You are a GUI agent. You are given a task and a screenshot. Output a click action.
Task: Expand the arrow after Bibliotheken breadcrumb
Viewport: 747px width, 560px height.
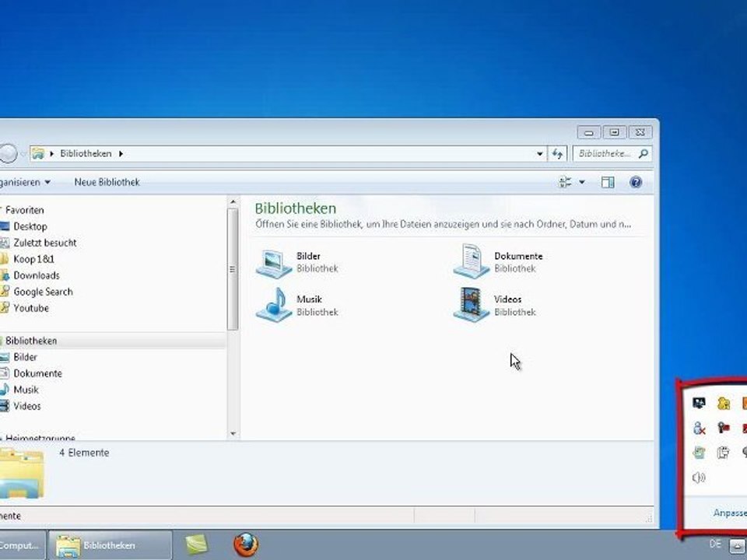pyautogui.click(x=121, y=154)
